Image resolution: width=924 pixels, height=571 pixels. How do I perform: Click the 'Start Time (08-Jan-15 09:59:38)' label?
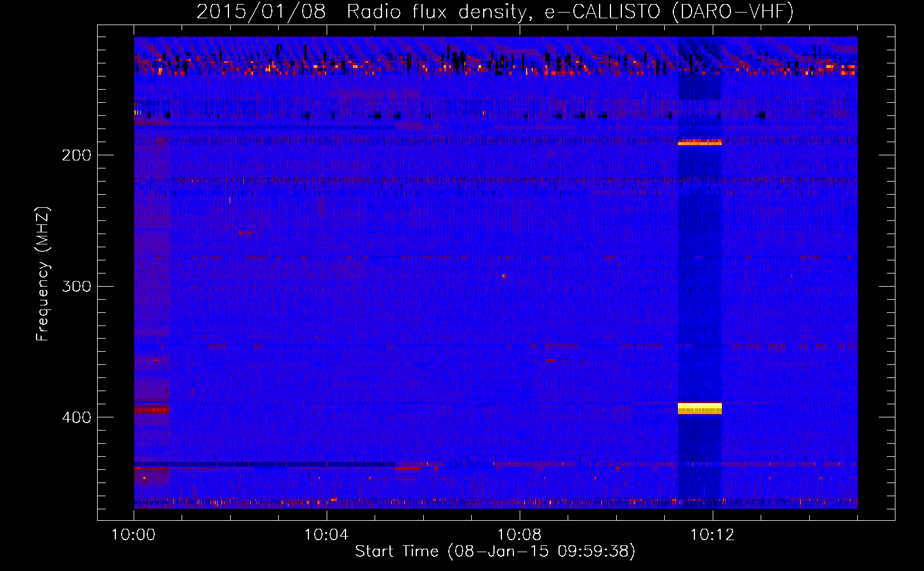[x=495, y=552]
